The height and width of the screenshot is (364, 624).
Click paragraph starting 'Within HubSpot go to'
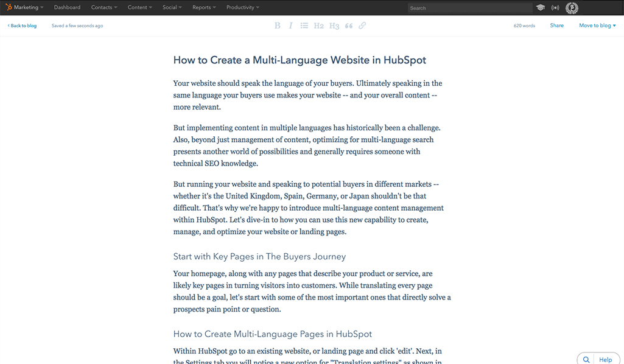click(307, 355)
